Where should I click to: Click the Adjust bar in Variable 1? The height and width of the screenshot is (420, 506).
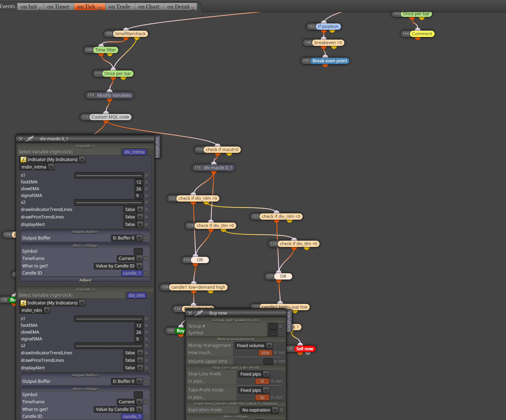tap(85, 280)
